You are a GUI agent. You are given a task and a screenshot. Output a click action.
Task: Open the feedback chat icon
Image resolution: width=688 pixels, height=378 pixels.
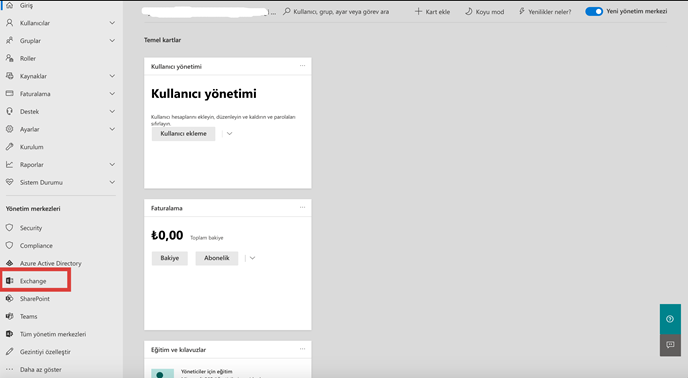pos(670,345)
